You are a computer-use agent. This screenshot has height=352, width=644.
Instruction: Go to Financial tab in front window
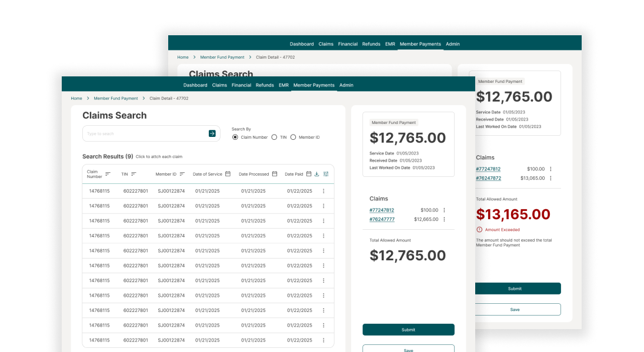(241, 85)
